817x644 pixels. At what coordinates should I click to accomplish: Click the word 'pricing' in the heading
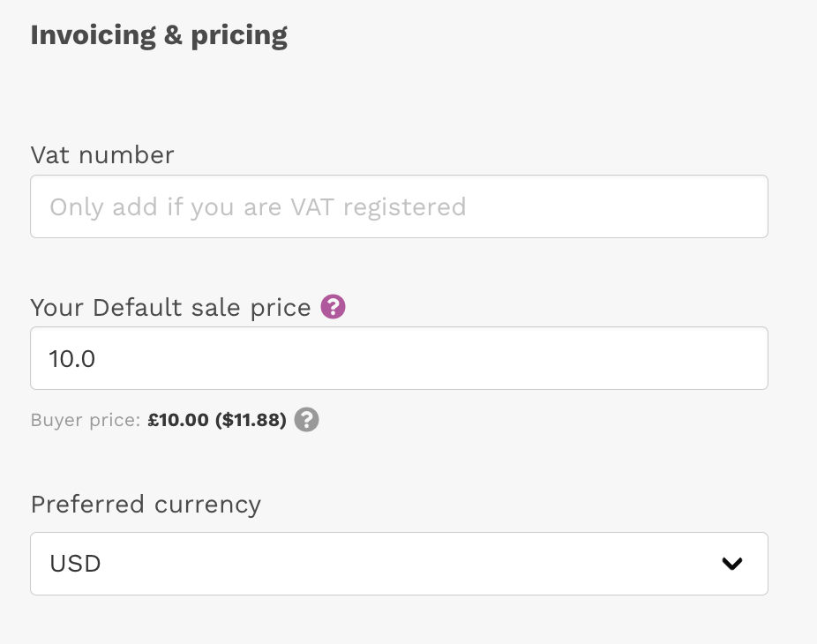coord(239,36)
